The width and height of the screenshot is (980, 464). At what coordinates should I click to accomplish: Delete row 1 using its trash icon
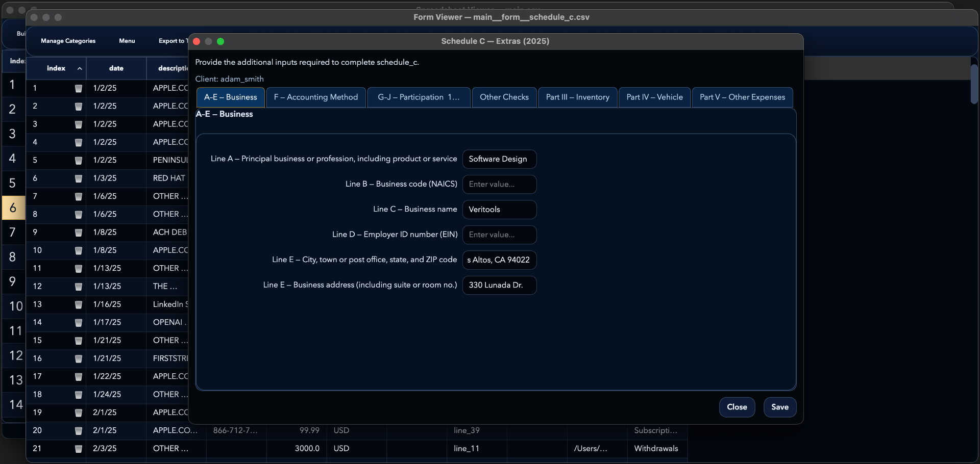point(79,88)
